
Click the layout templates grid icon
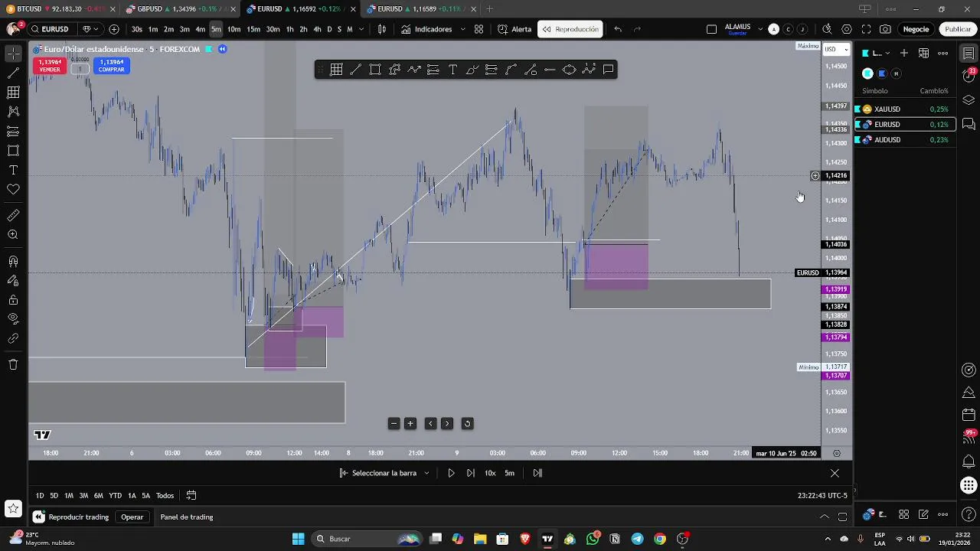(x=479, y=29)
